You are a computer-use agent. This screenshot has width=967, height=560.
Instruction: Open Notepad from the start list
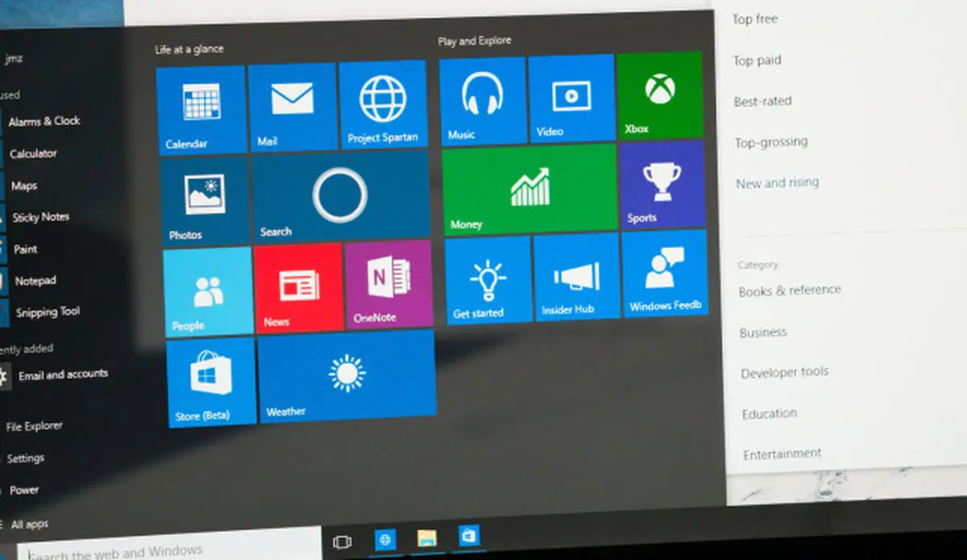click(35, 281)
